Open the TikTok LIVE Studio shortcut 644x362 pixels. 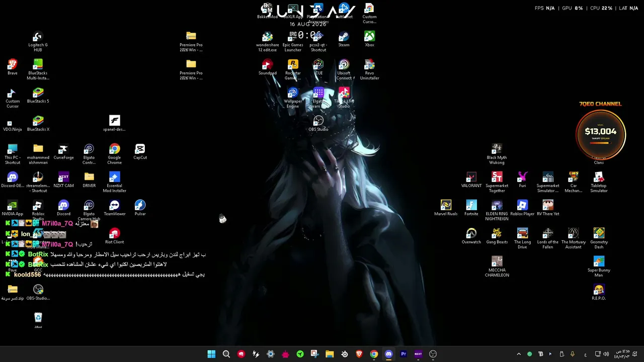(344, 98)
